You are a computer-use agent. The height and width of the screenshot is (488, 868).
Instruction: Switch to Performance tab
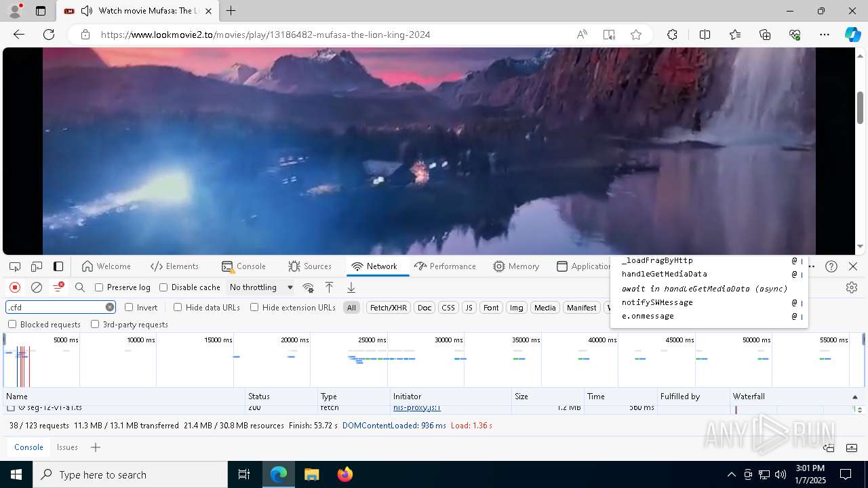point(445,266)
